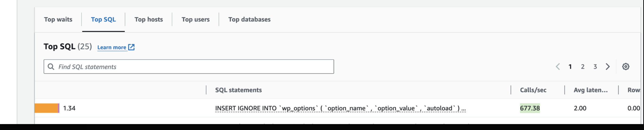Focus the Find SQL statements search field
The height and width of the screenshot is (130, 644).
click(x=189, y=67)
